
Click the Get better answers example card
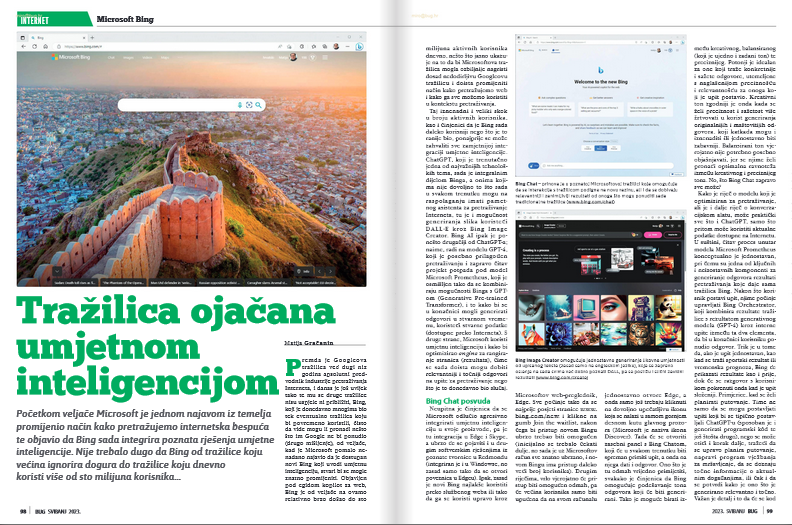click(601, 110)
